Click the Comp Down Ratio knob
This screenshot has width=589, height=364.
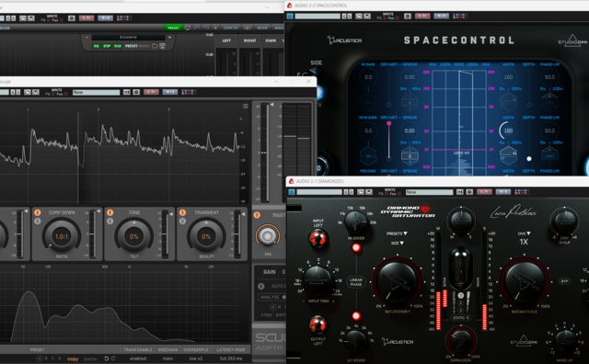tap(62, 236)
